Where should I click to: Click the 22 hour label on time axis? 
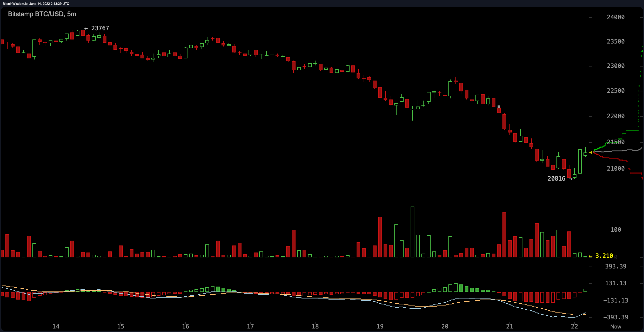pos(575,326)
